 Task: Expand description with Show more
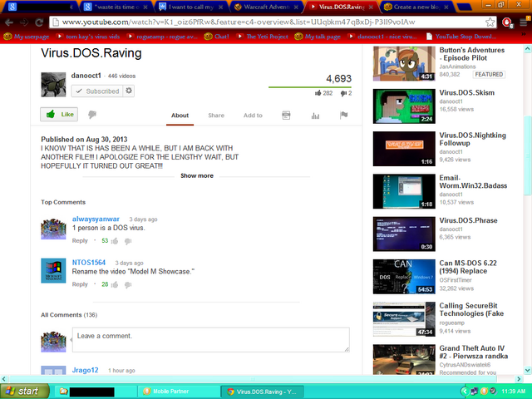[197, 175]
